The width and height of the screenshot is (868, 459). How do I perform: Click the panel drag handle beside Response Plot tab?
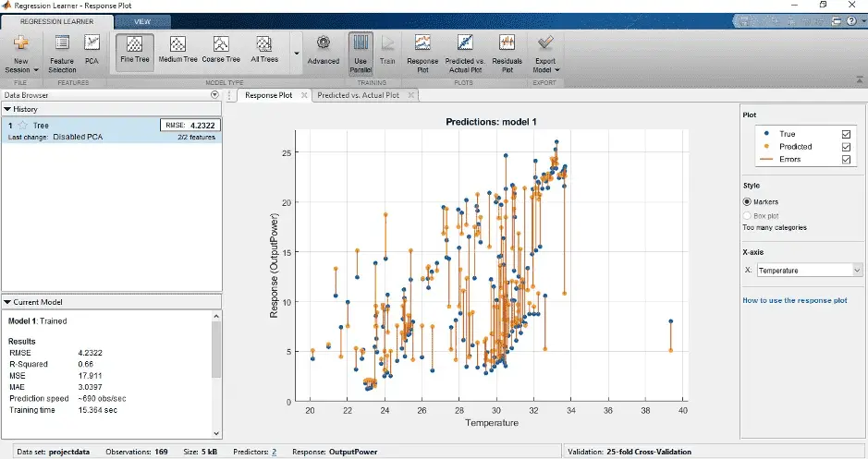[x=229, y=95]
